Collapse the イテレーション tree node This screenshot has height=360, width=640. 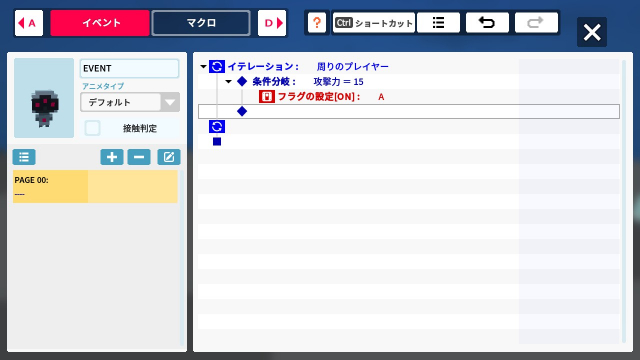point(203,67)
